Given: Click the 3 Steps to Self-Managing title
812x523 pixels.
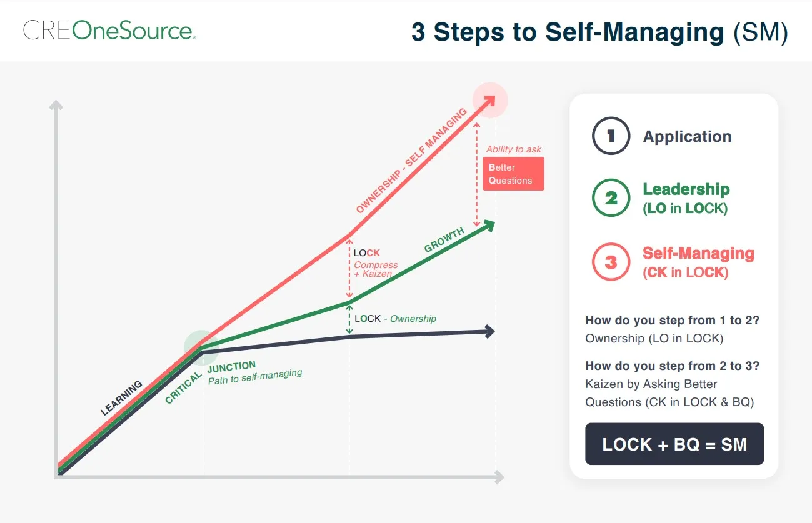Looking at the screenshot, I should point(599,32).
